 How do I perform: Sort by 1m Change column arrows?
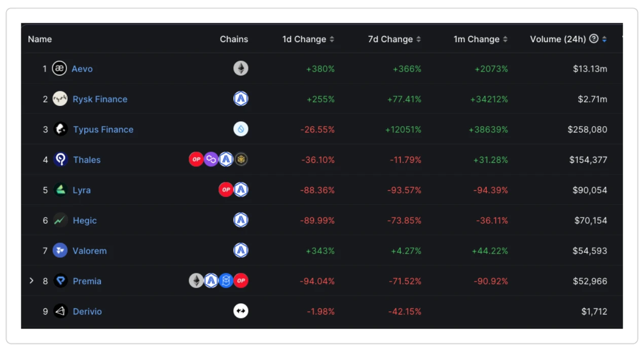[505, 39]
